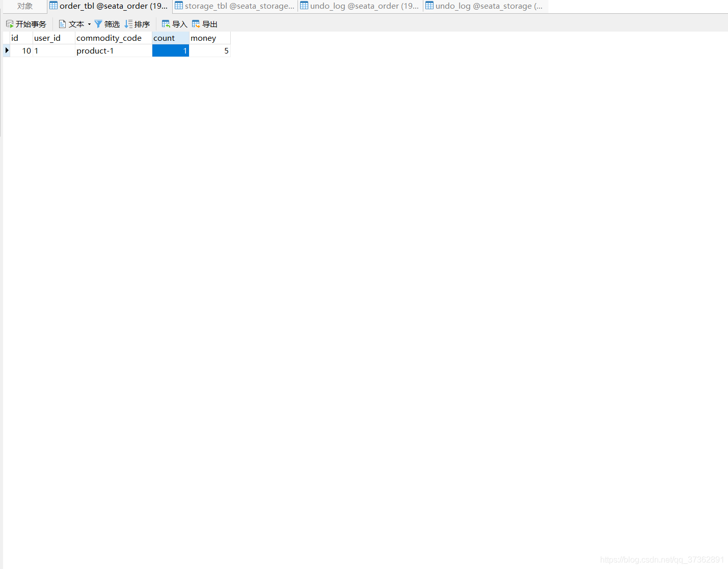Select the money cell with value 5
728x569 pixels.
210,50
